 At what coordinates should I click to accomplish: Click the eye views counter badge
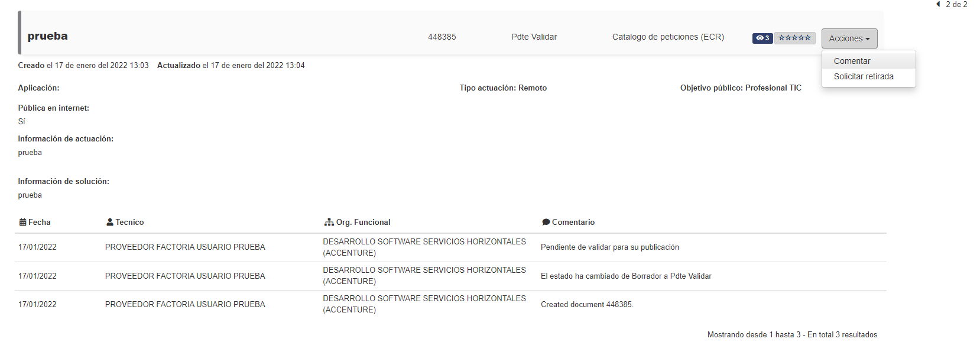pyautogui.click(x=762, y=38)
